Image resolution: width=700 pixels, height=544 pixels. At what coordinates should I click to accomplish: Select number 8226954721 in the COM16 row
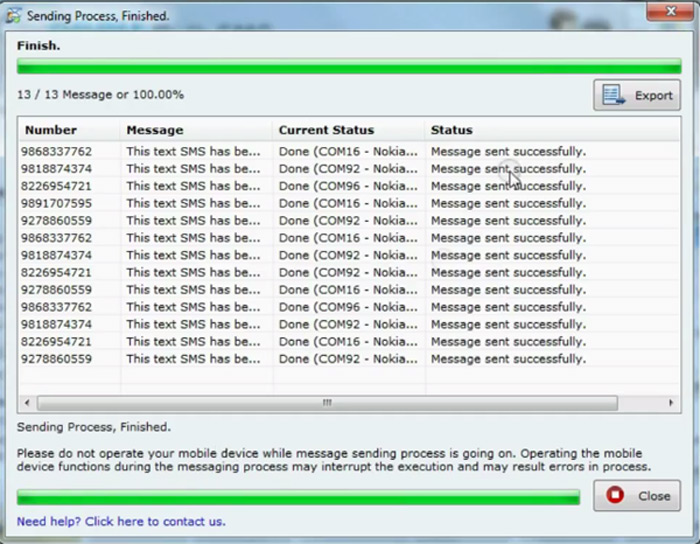56,342
